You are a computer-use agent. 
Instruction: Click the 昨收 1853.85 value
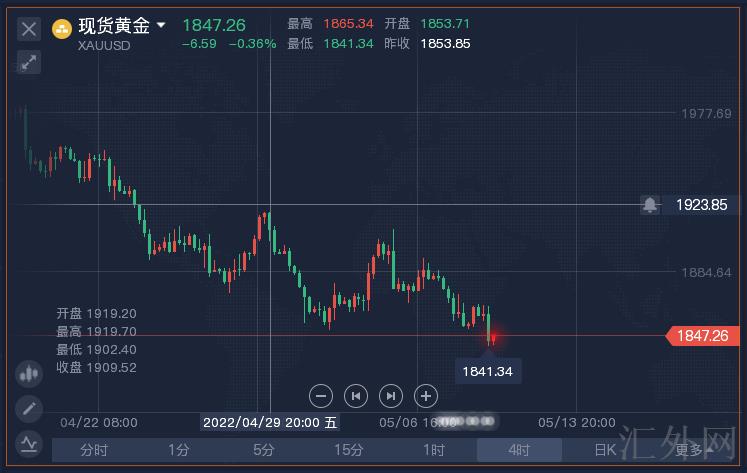(x=445, y=44)
